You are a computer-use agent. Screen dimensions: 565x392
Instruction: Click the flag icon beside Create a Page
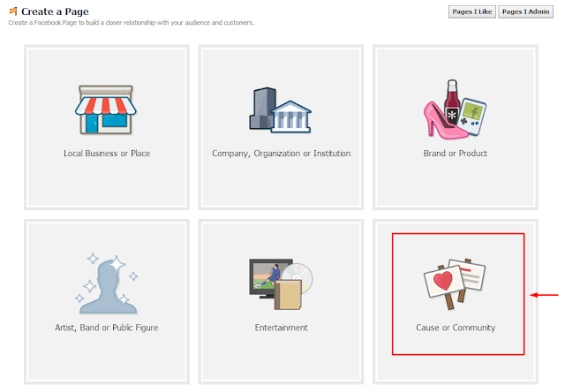13,11
